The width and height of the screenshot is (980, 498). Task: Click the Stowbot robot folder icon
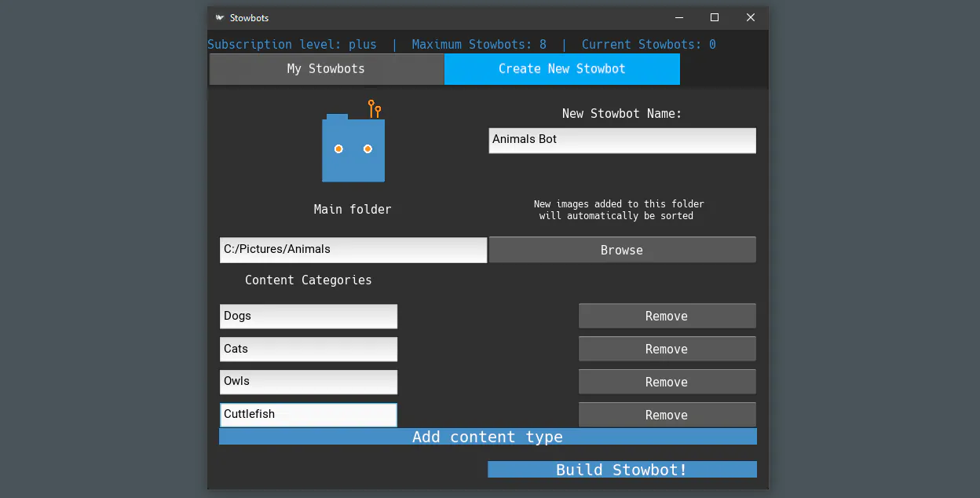tap(353, 142)
